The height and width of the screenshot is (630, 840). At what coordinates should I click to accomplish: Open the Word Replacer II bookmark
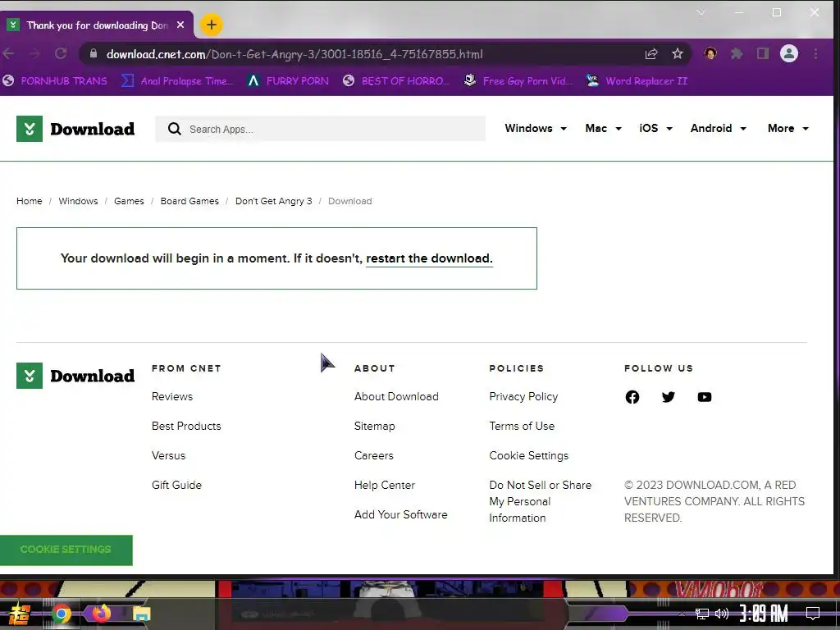pos(637,81)
